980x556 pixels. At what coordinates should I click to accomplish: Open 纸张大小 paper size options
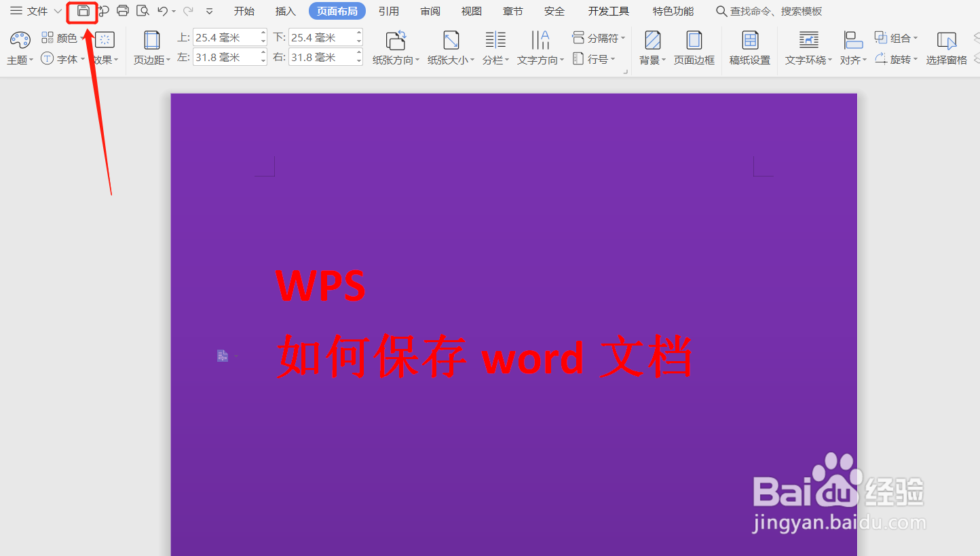451,48
